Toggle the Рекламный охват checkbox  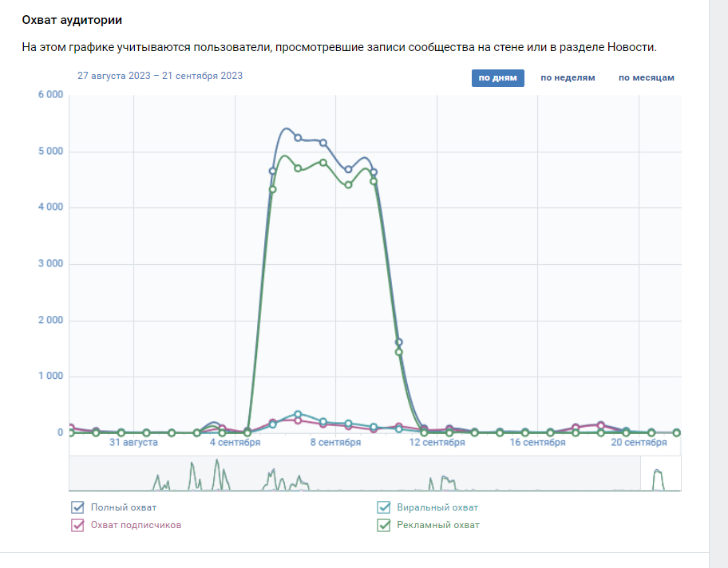pyautogui.click(x=384, y=525)
